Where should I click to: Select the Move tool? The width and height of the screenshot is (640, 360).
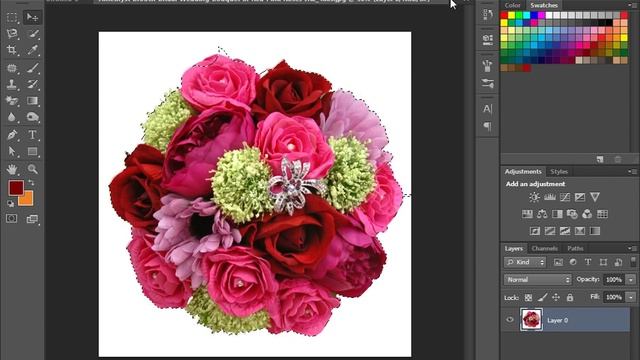click(x=32, y=17)
